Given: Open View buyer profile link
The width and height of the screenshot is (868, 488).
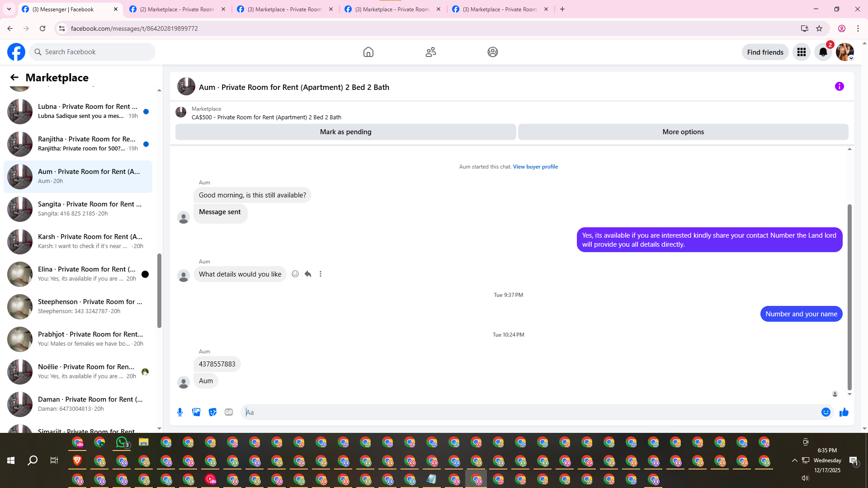Looking at the screenshot, I should [x=535, y=167].
